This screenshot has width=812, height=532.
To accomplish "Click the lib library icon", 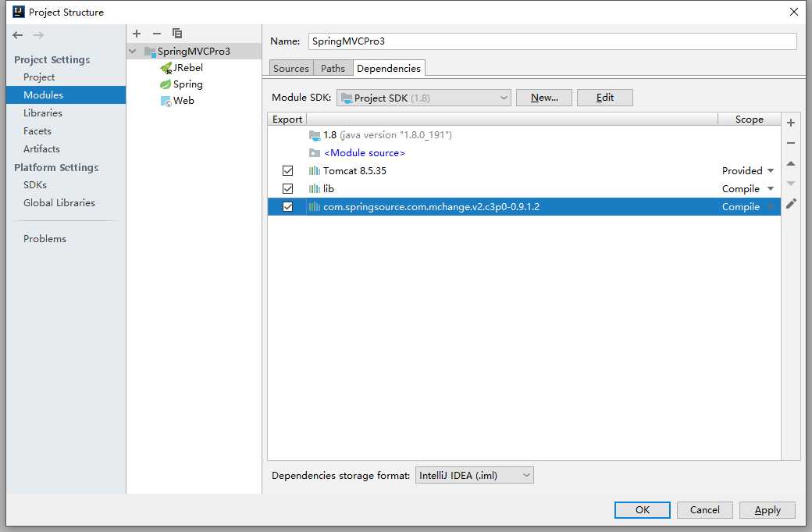I will pyautogui.click(x=315, y=188).
